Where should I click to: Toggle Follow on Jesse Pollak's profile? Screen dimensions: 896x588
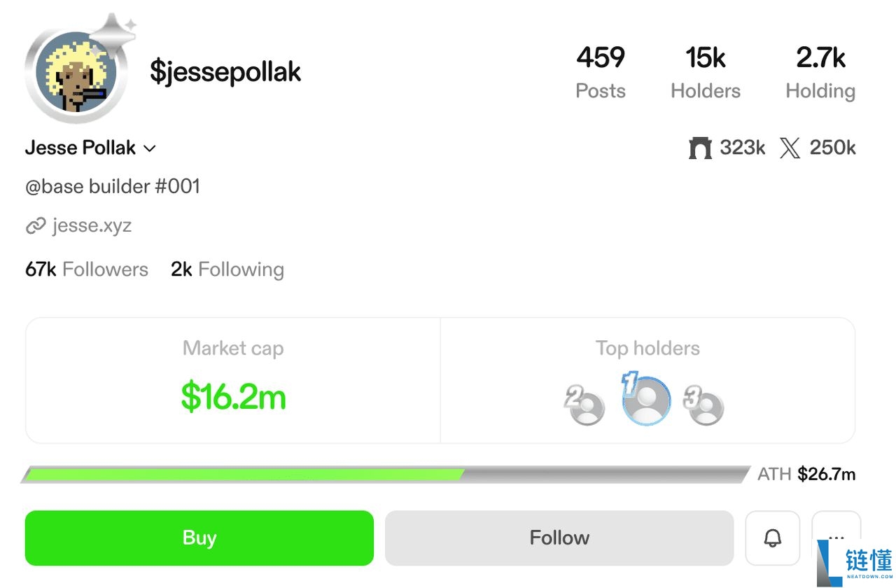(559, 538)
